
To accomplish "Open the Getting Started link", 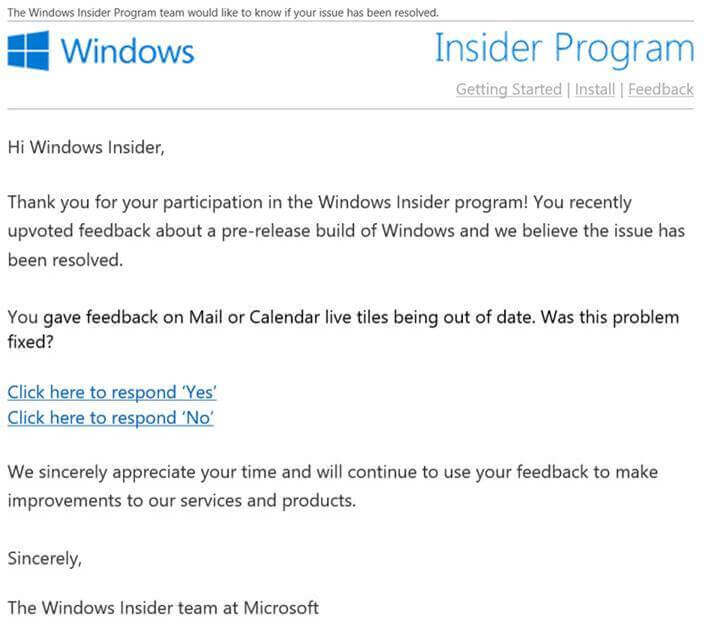I will coord(509,89).
